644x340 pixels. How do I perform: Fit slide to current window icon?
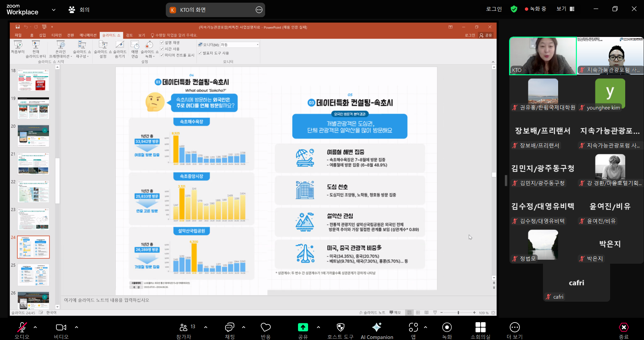tap(493, 313)
